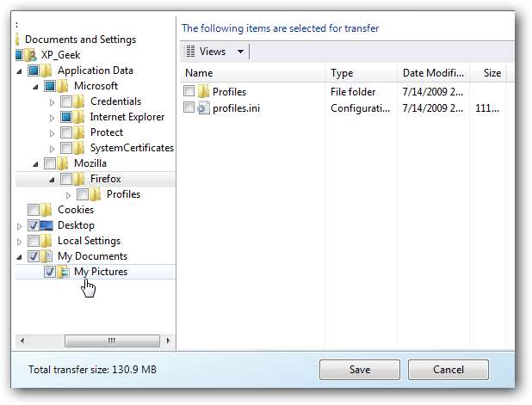Uncheck the Desktop checkbox

34,225
